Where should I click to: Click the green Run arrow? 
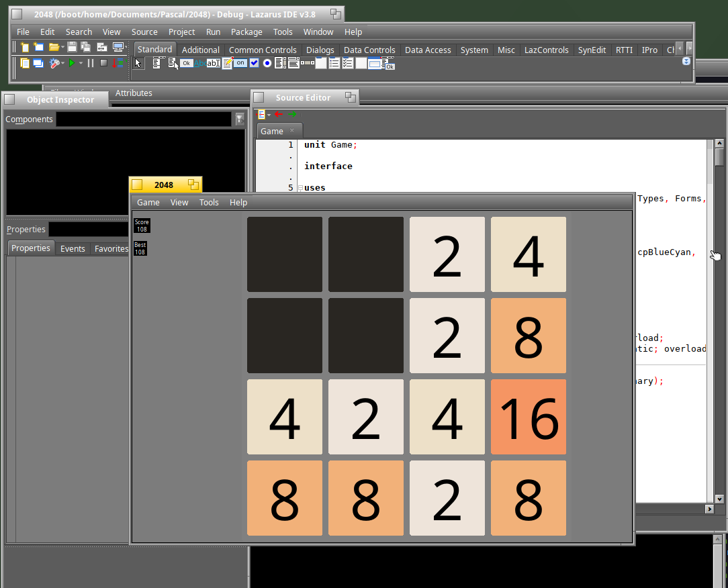click(72, 63)
